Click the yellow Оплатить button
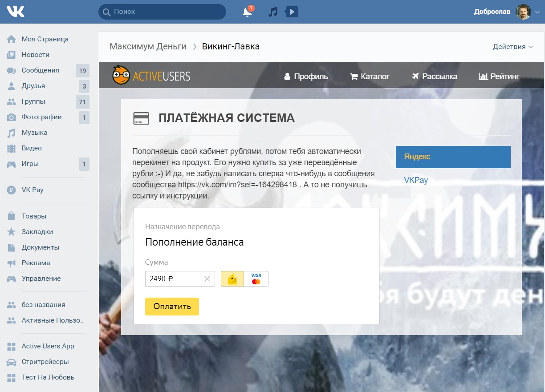This screenshot has width=545, height=392. click(172, 307)
